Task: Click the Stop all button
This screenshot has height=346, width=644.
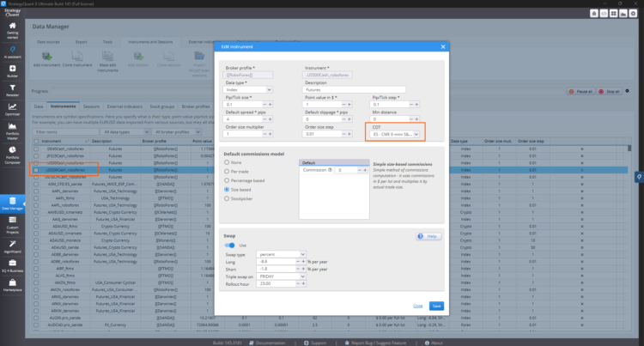Action: tap(609, 92)
